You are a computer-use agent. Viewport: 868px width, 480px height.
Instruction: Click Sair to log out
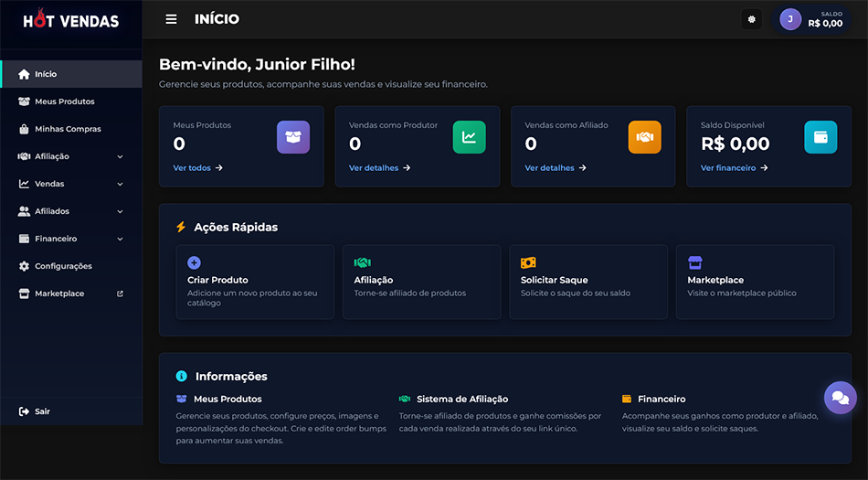click(x=41, y=411)
